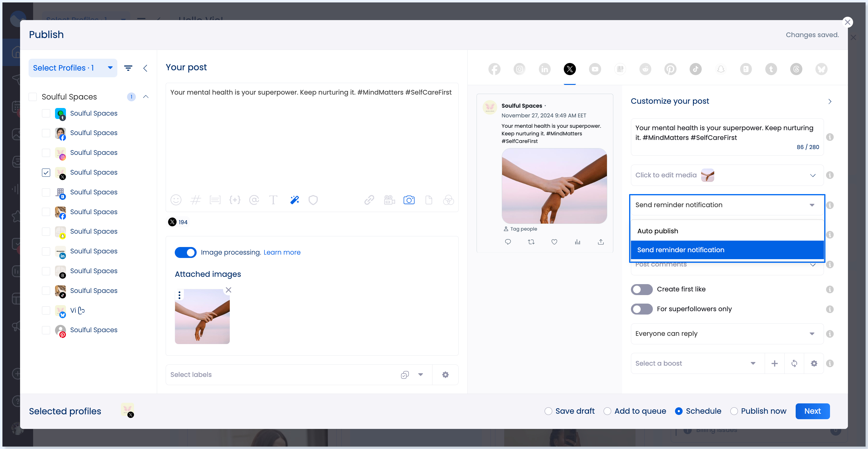Add a new boost with plus icon
Screen dimensions: 868x449
(774, 363)
